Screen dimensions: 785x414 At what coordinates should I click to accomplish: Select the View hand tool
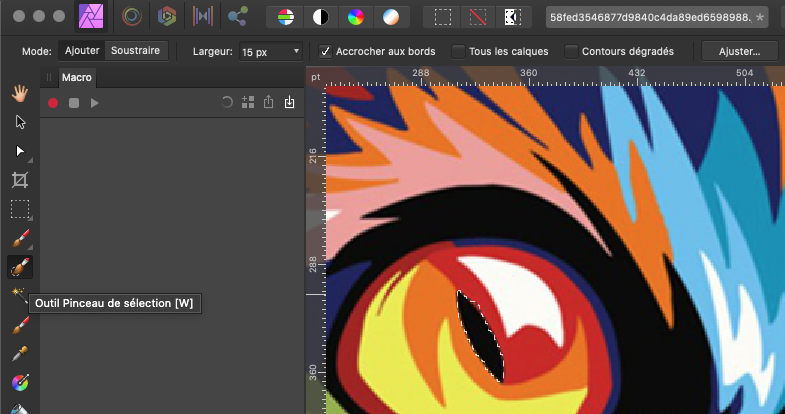point(20,93)
